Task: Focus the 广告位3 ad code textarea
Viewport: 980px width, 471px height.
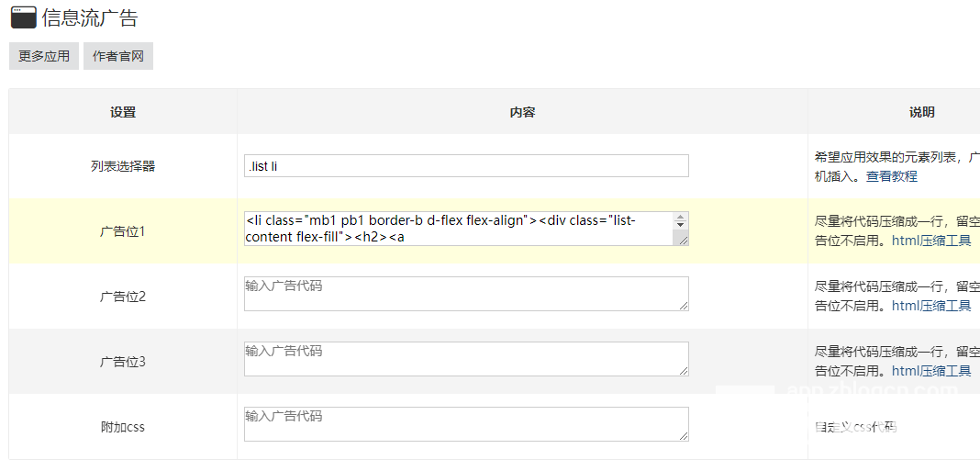Action: click(466, 359)
